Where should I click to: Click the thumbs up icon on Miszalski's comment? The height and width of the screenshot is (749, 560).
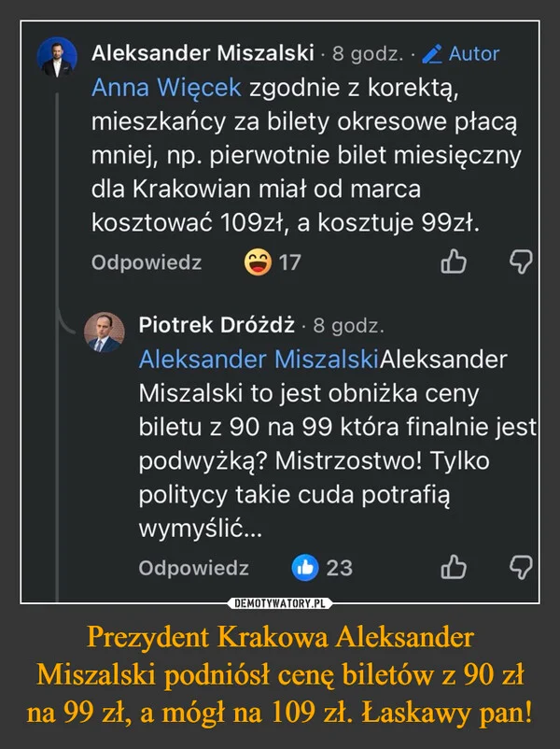coord(455,260)
